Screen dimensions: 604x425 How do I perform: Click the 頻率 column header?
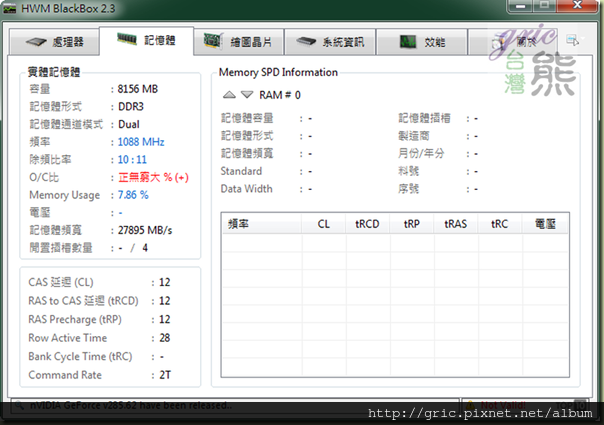(x=262, y=224)
